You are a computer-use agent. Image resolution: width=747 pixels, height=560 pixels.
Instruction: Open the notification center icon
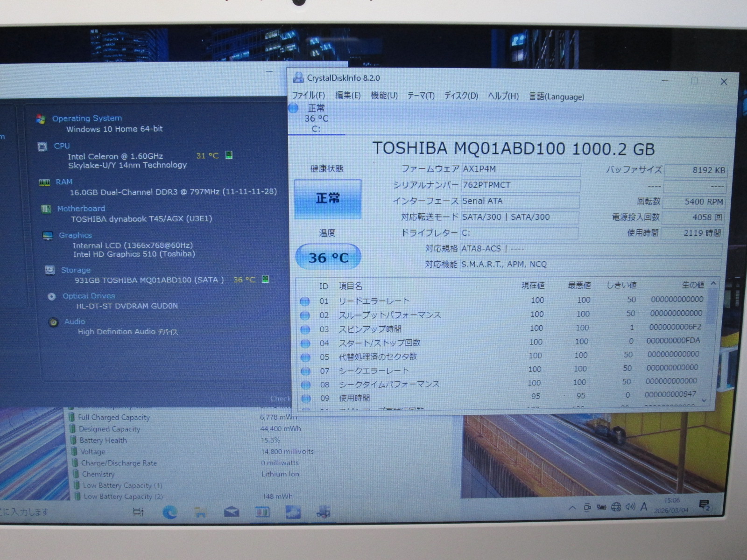tap(704, 505)
